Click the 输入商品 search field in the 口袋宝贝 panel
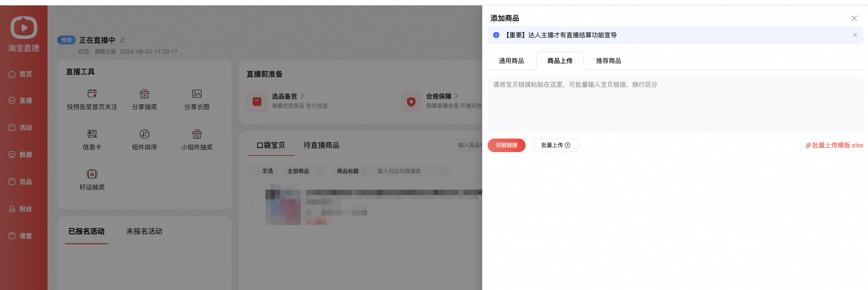868x290 pixels. pyautogui.click(x=468, y=145)
